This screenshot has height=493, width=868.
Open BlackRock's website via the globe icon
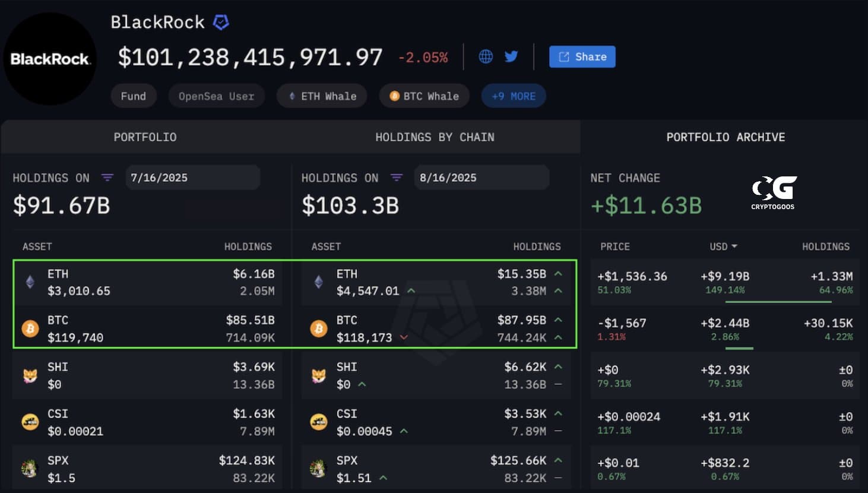(x=486, y=56)
